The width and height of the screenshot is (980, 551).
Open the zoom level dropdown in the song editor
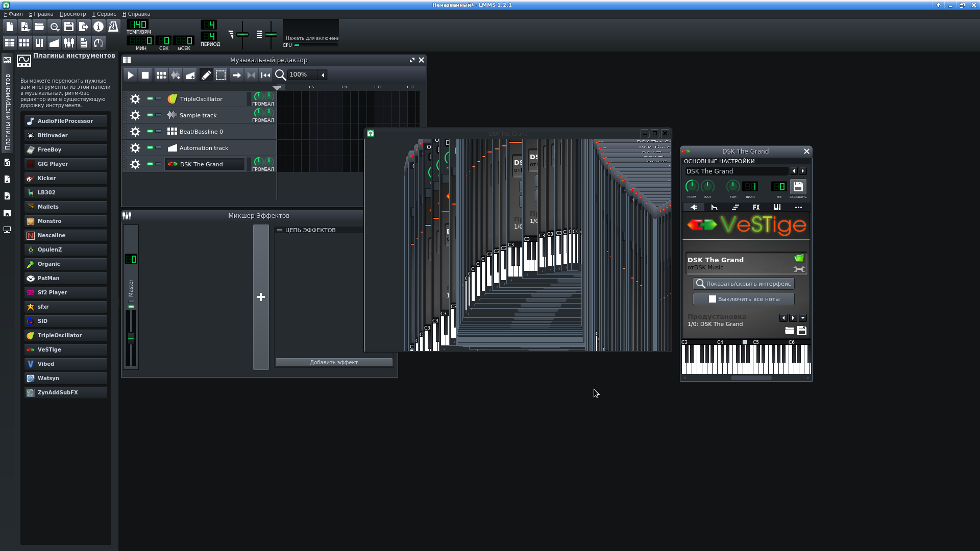click(323, 74)
